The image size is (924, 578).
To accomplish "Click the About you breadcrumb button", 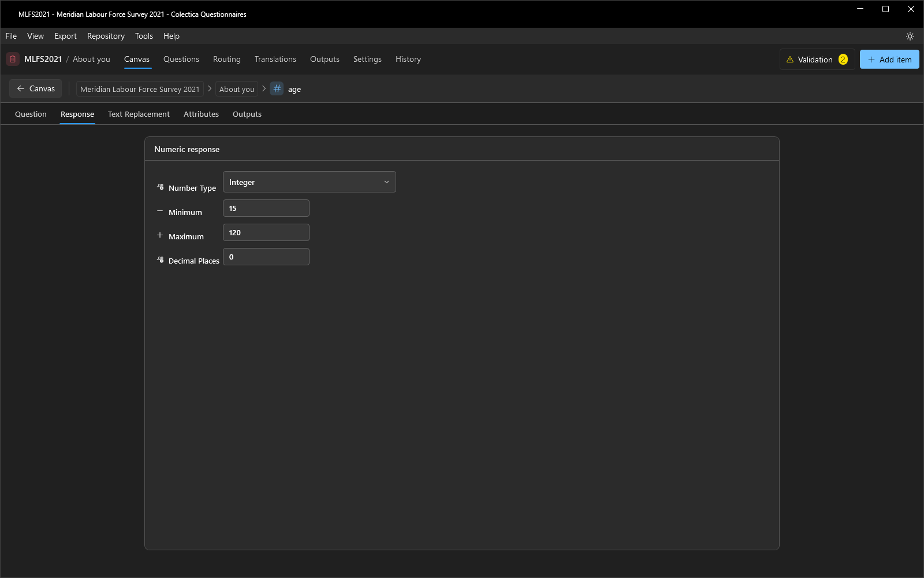I will (x=237, y=89).
